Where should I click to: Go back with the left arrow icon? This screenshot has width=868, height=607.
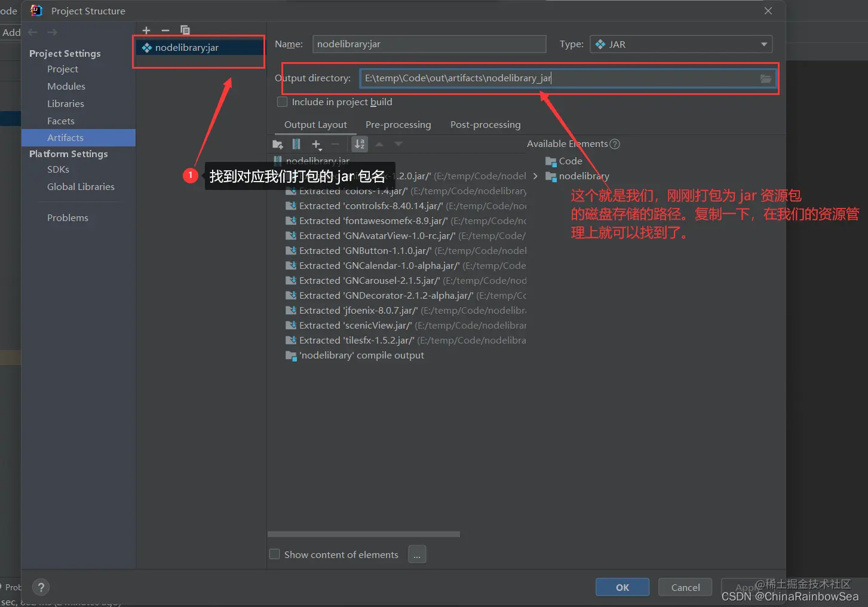(x=33, y=32)
